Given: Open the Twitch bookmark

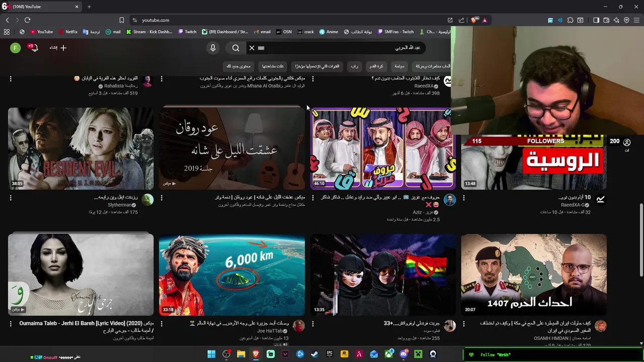Looking at the screenshot, I should point(187,32).
